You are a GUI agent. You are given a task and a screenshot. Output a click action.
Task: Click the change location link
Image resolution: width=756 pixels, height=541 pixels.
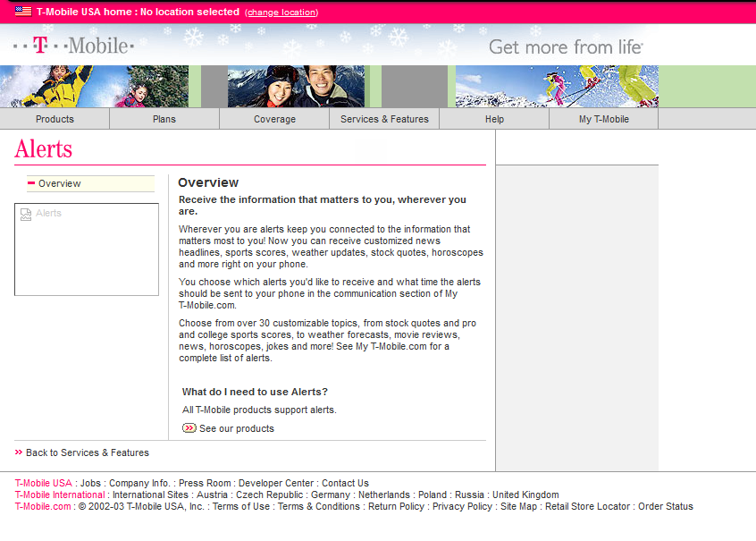(x=281, y=12)
